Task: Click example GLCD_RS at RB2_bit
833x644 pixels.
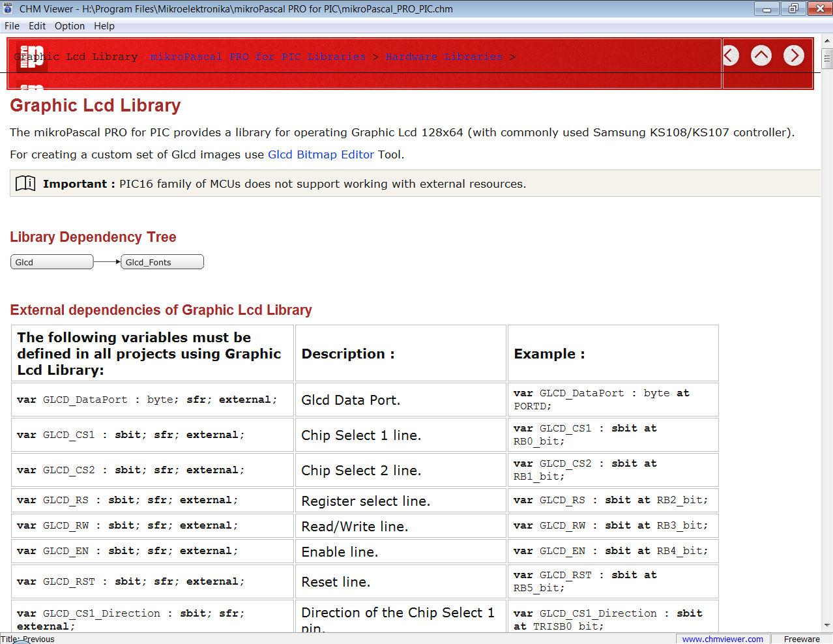Action: point(613,501)
